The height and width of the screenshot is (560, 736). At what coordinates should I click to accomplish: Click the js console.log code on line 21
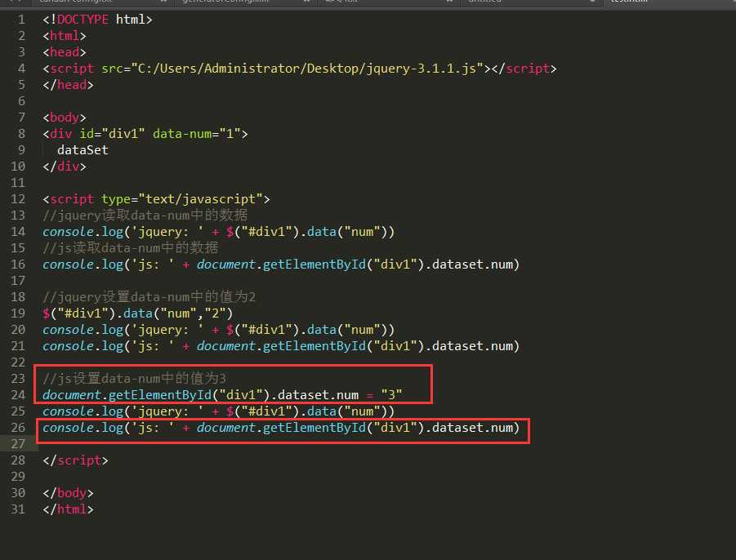point(281,345)
